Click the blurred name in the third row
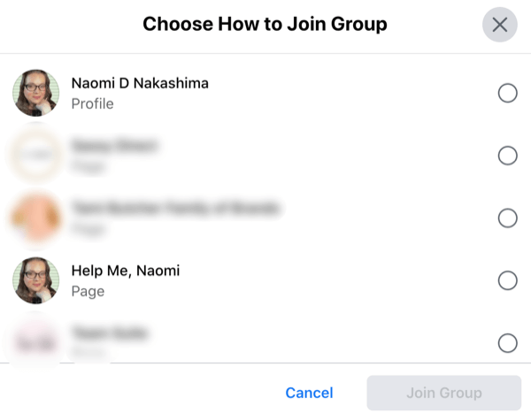This screenshot has width=531, height=420. [x=176, y=208]
